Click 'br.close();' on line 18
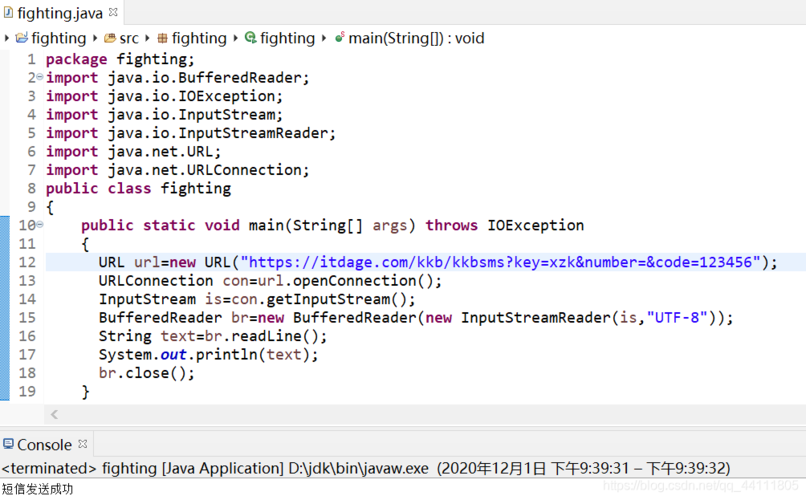The image size is (806, 500). point(147,373)
